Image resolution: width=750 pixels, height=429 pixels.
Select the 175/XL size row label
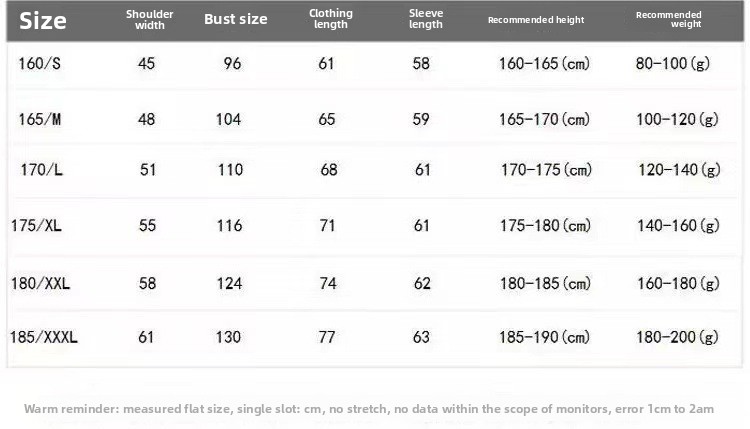[37, 226]
